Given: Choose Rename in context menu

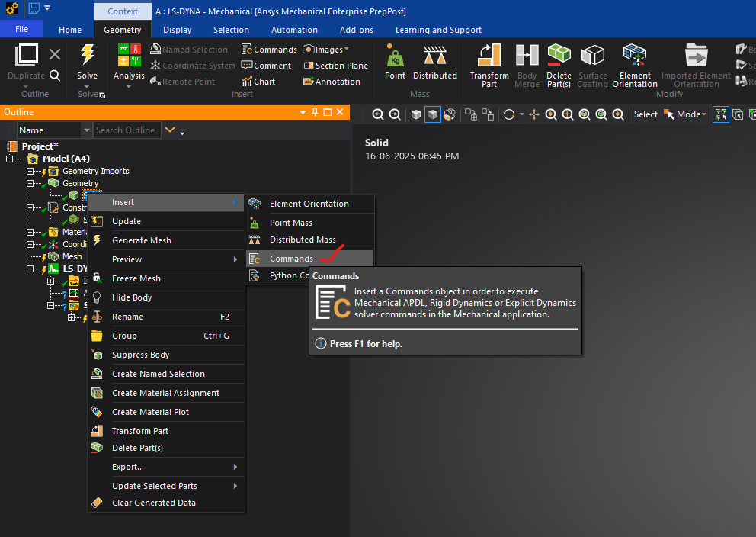Looking at the screenshot, I should click(x=166, y=317).
